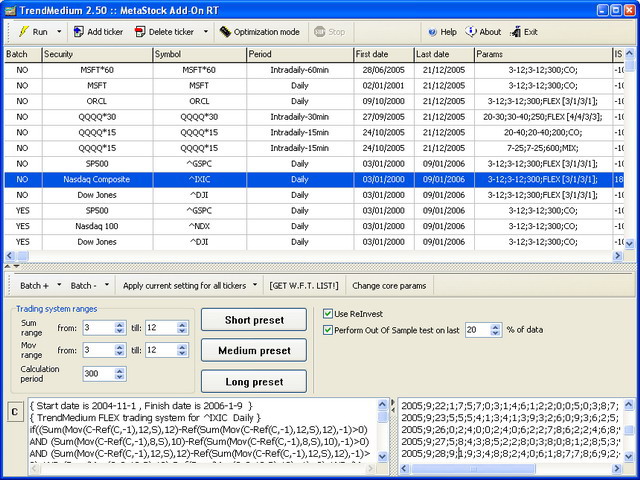Click the data panel horizontal scrollbar thumb
640x480 pixels.
[x=473, y=469]
